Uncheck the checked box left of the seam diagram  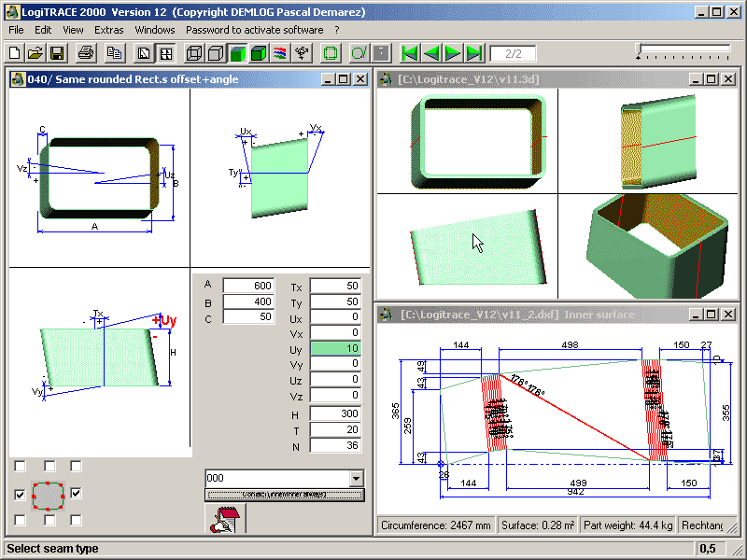[x=20, y=495]
